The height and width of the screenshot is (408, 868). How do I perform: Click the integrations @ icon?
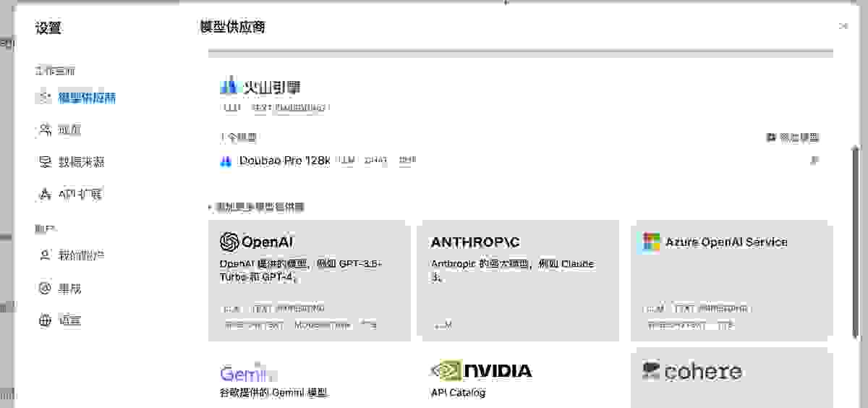pyautogui.click(x=45, y=288)
